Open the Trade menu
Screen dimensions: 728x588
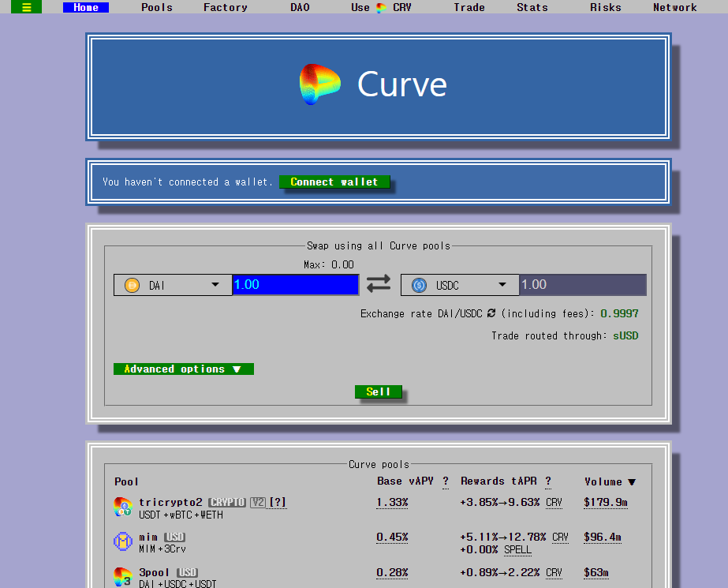point(469,7)
